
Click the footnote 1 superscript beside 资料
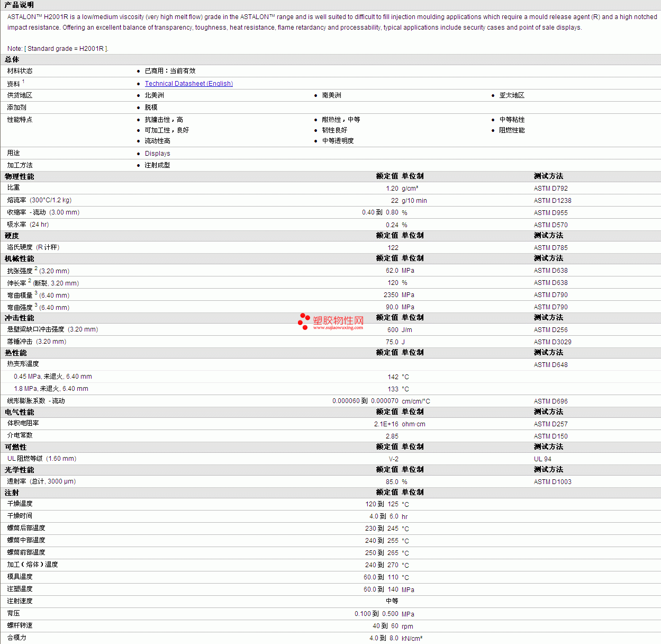[23, 82]
